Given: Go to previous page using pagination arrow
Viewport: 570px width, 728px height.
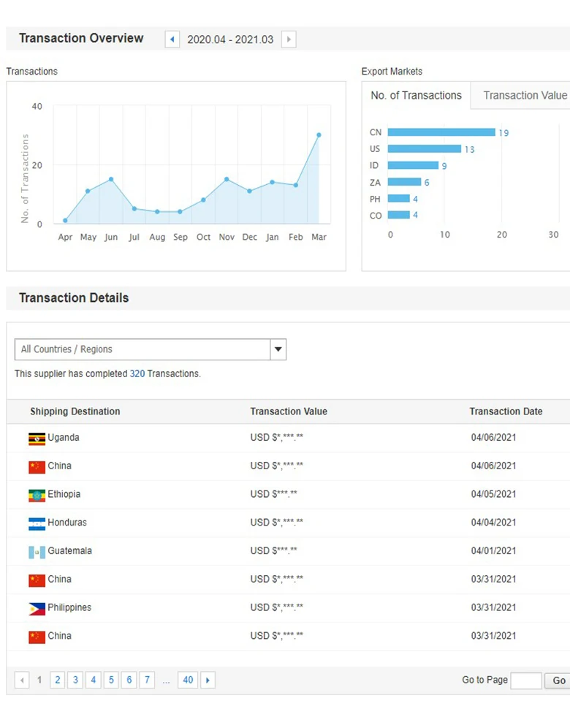Looking at the screenshot, I should [x=22, y=680].
